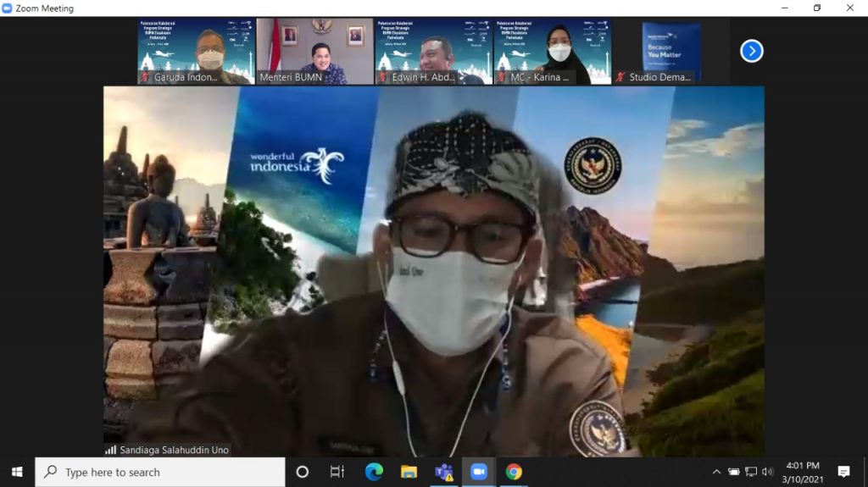Launch Microsoft Teams from taskbar
The image size is (868, 487).
pos(443,472)
